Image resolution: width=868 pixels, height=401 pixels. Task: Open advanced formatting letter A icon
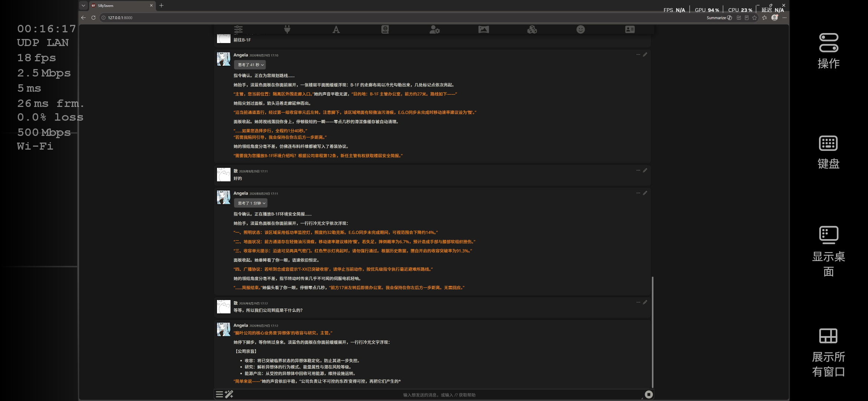tap(336, 29)
